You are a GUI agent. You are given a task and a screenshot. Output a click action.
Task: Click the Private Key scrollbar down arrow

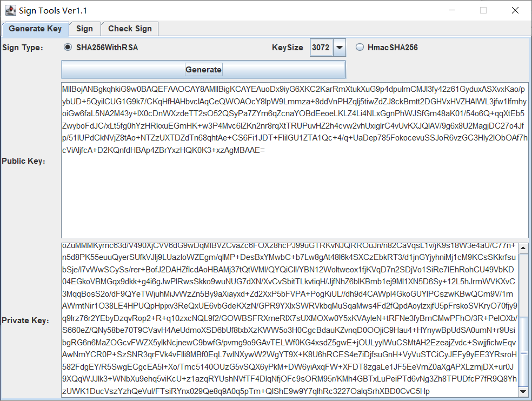[523, 392]
